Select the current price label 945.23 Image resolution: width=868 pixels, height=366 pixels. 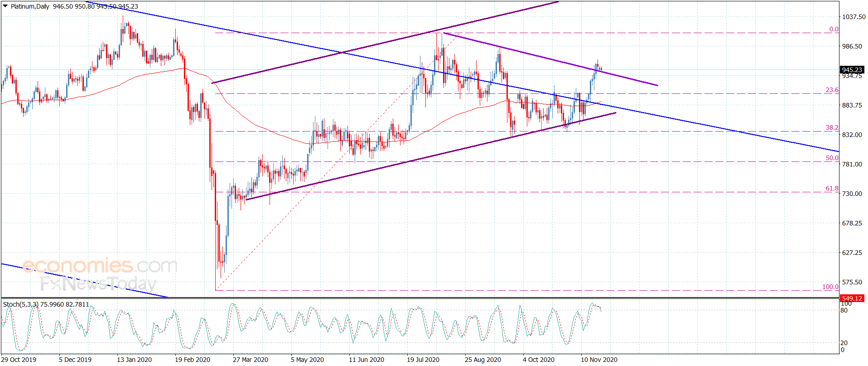(852, 70)
